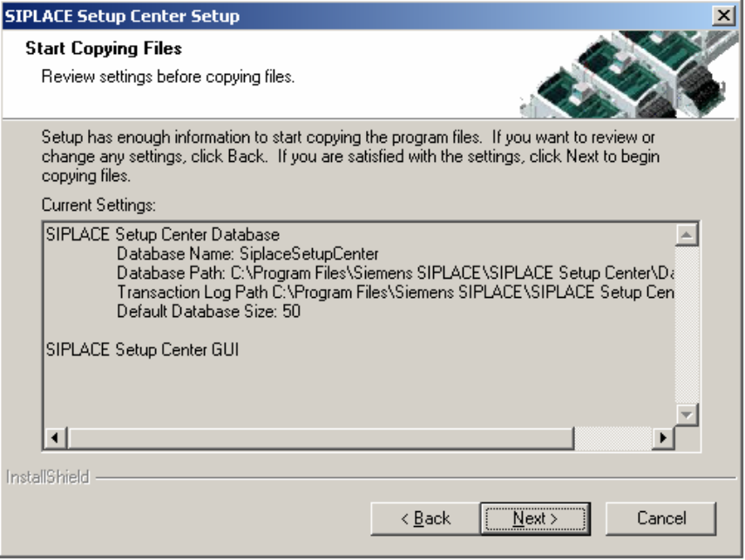
Task: Cancel the SIPLACE Setup Center installation
Action: pyautogui.click(x=660, y=519)
